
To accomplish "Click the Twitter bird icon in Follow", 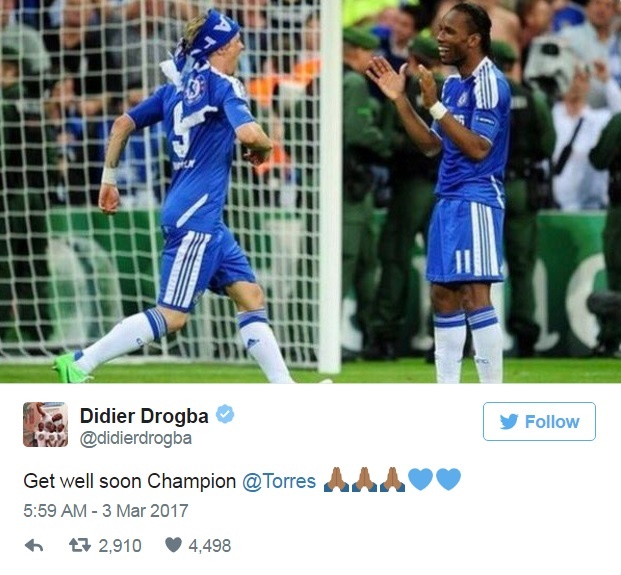I will (x=509, y=422).
